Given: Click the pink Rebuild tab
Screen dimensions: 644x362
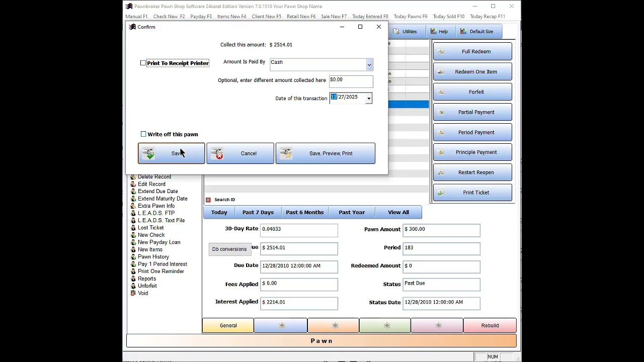Looking at the screenshot, I should click(490, 325).
